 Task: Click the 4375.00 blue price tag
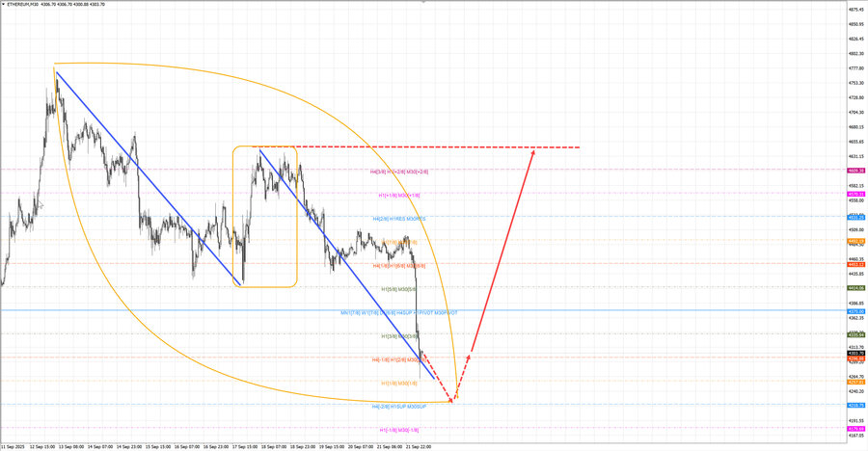(x=854, y=312)
